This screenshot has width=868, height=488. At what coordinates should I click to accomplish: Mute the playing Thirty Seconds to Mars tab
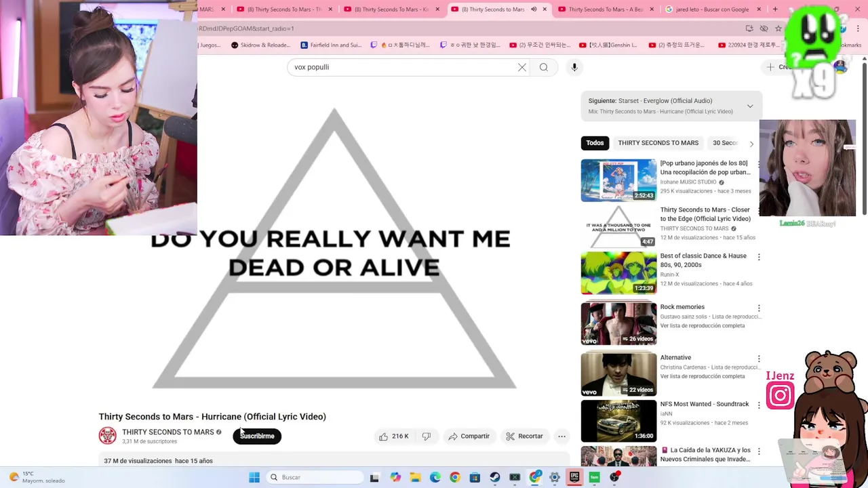point(534,9)
